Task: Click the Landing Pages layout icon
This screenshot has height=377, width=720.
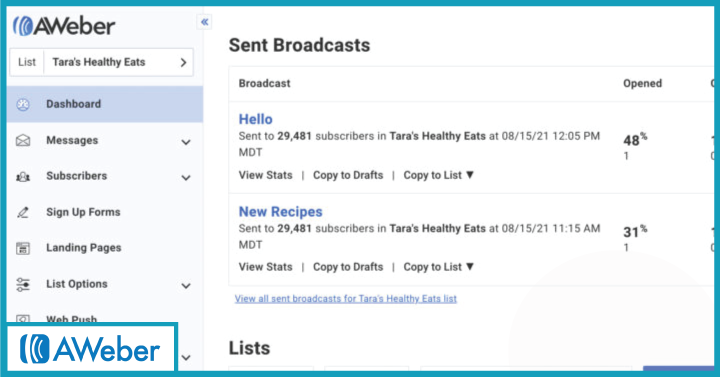Action: [x=23, y=248]
